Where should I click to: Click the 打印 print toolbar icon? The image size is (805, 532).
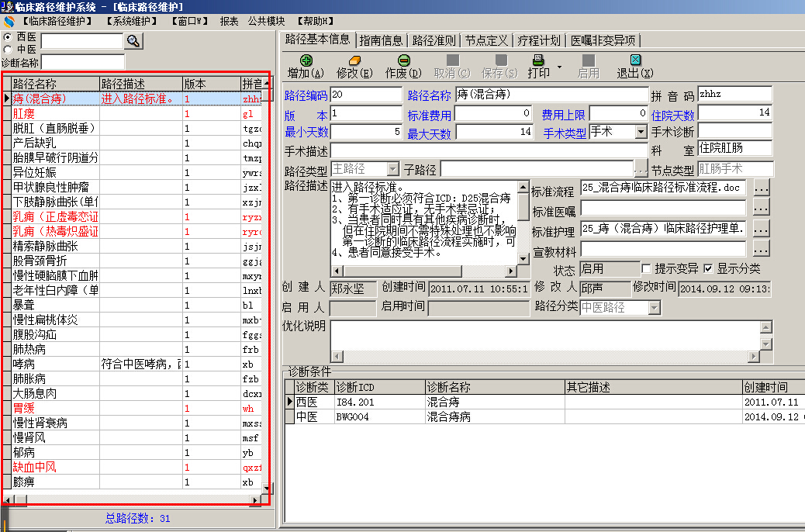tap(538, 60)
